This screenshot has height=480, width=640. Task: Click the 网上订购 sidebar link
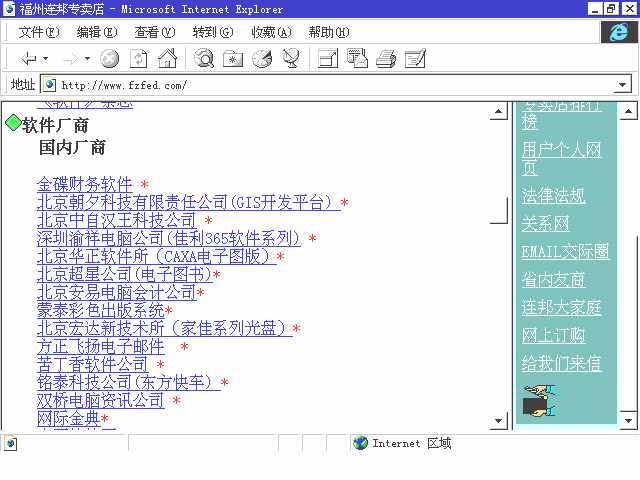pyautogui.click(x=553, y=335)
